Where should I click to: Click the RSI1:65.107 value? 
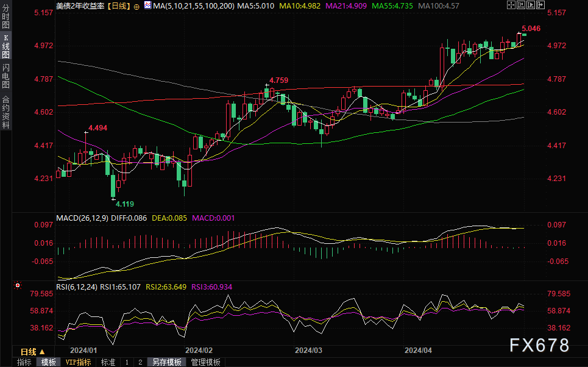tap(121, 287)
